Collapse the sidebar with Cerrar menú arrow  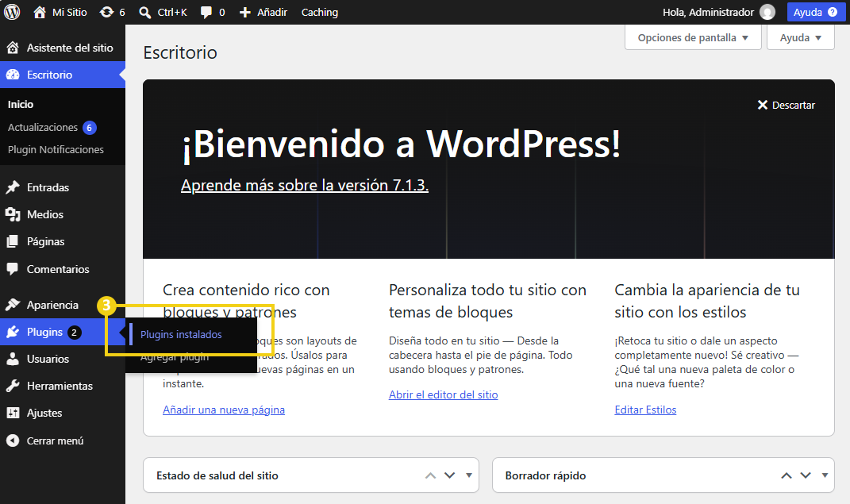(13, 441)
